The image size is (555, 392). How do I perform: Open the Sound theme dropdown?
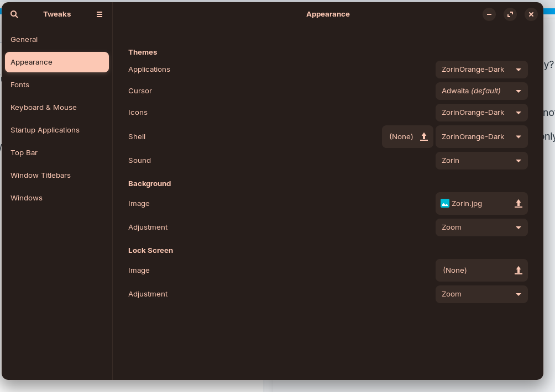click(x=481, y=161)
